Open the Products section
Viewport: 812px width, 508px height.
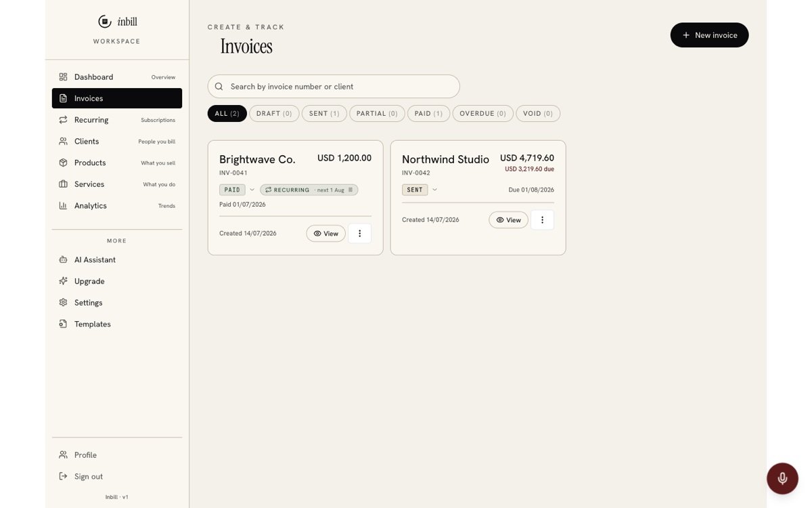(x=117, y=163)
